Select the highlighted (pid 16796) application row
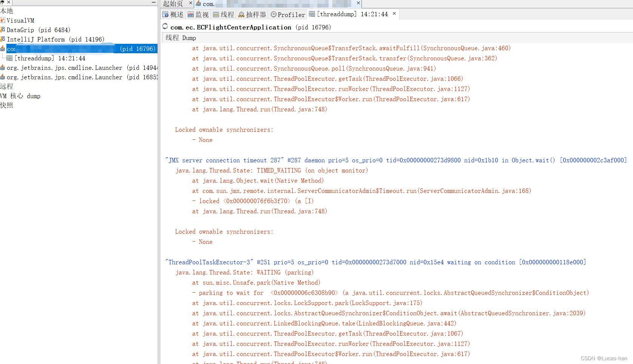 [x=82, y=49]
